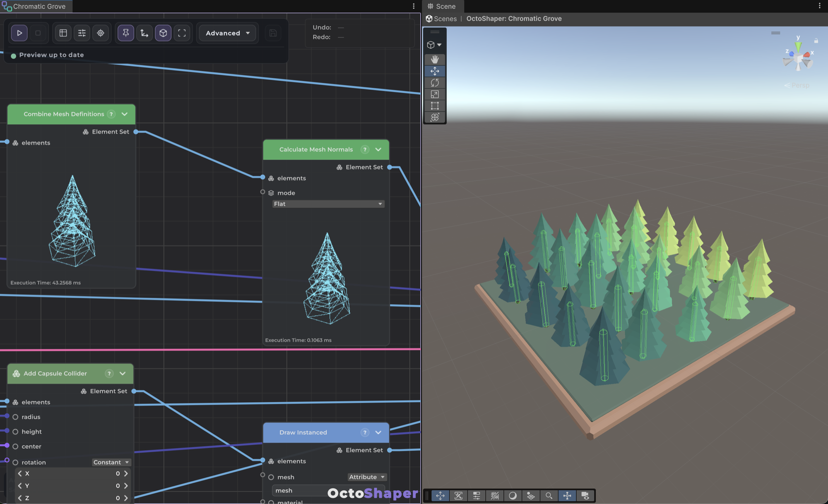Click the radius input port toggle

pyautogui.click(x=15, y=417)
